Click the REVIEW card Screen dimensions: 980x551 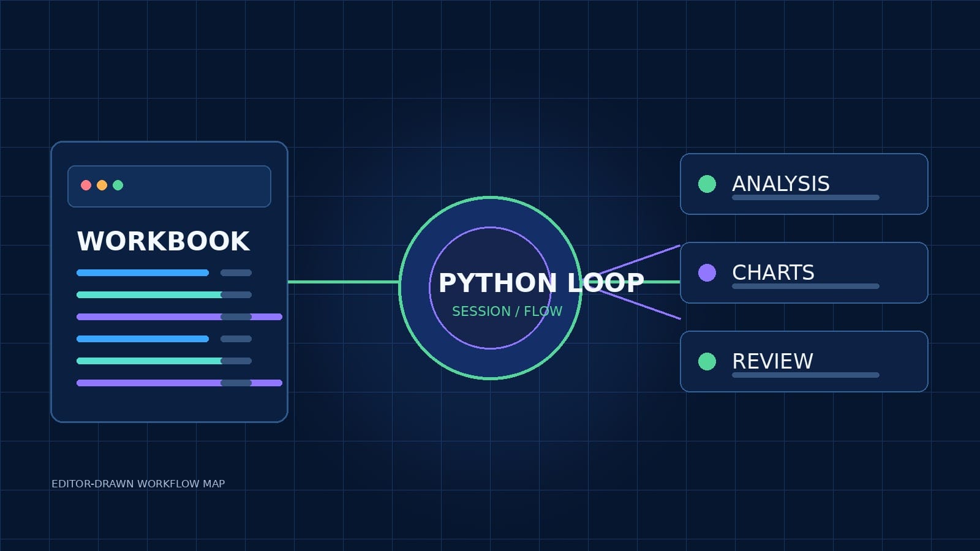coord(804,361)
